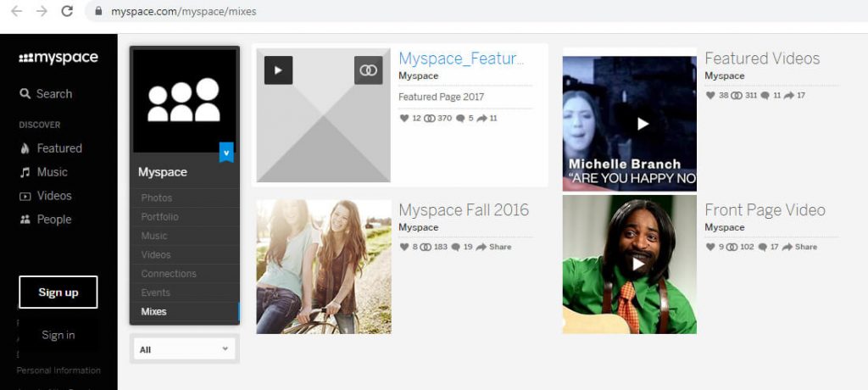Image resolution: width=868 pixels, height=390 pixels.
Task: Open comments on Myspace_Featured mix
Action: [x=460, y=118]
